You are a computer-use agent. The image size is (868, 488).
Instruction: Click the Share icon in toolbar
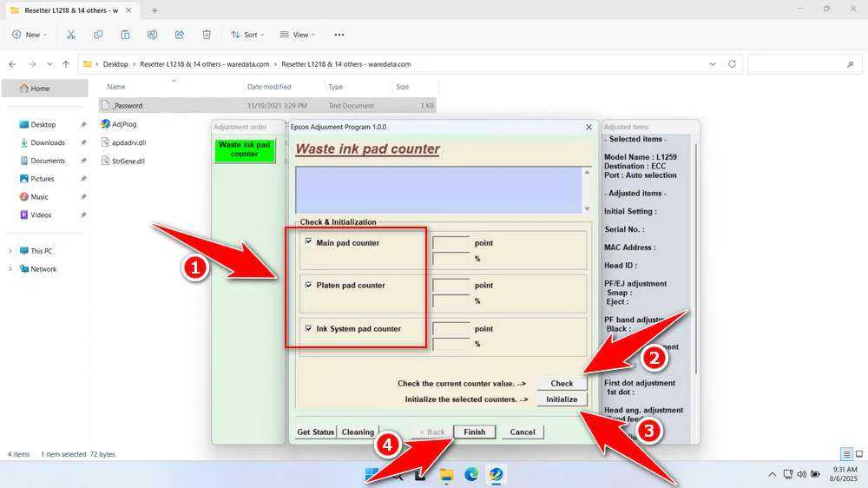click(x=180, y=35)
